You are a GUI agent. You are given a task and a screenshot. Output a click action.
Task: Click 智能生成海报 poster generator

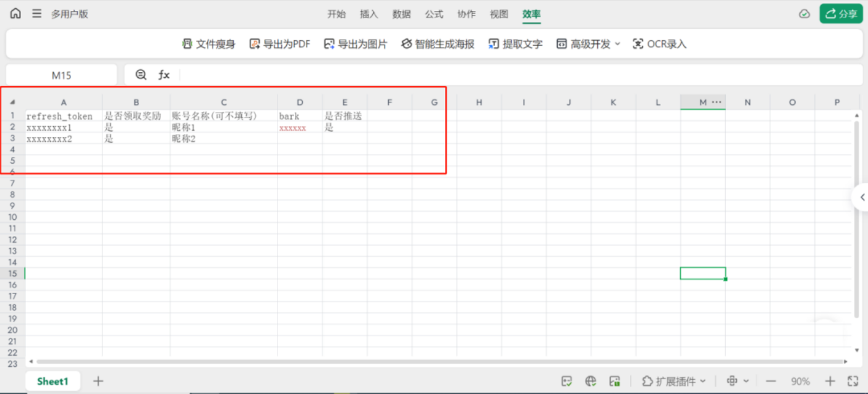438,44
